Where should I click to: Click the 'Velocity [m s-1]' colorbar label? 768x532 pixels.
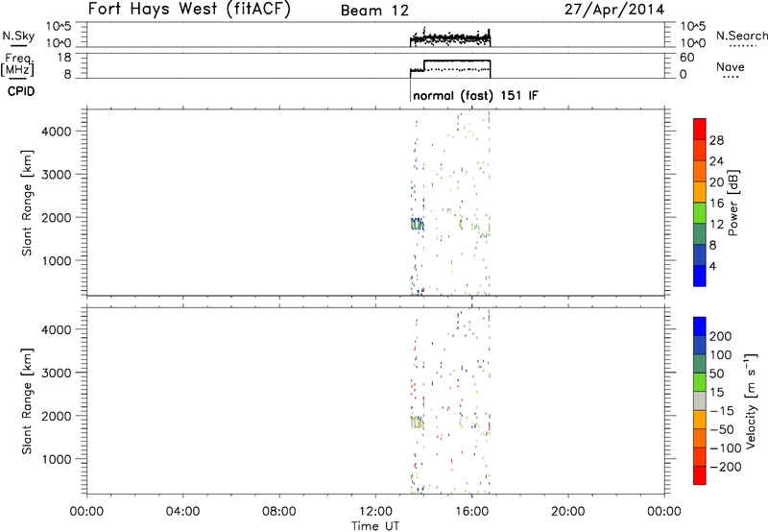(751, 400)
